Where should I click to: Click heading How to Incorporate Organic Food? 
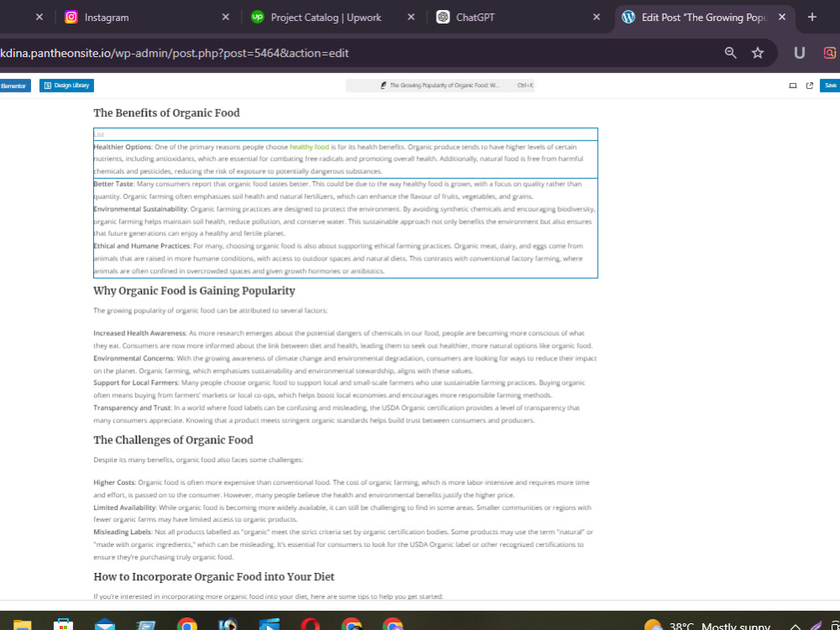pos(213,576)
